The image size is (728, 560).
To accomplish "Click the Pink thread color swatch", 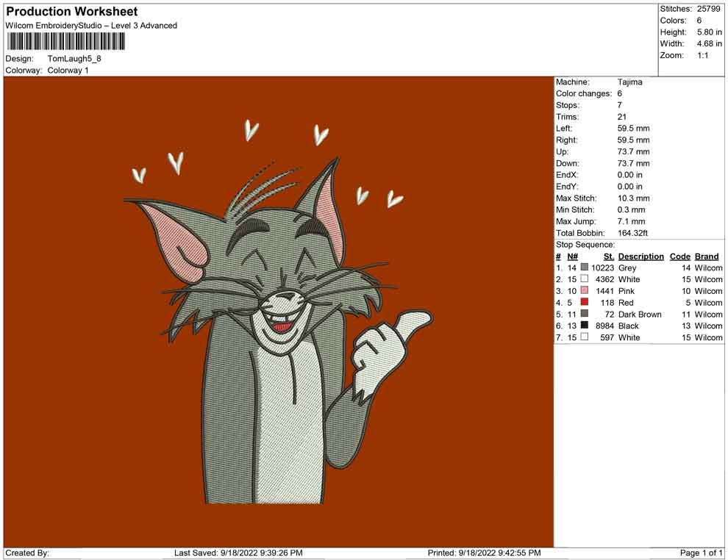I will [585, 290].
